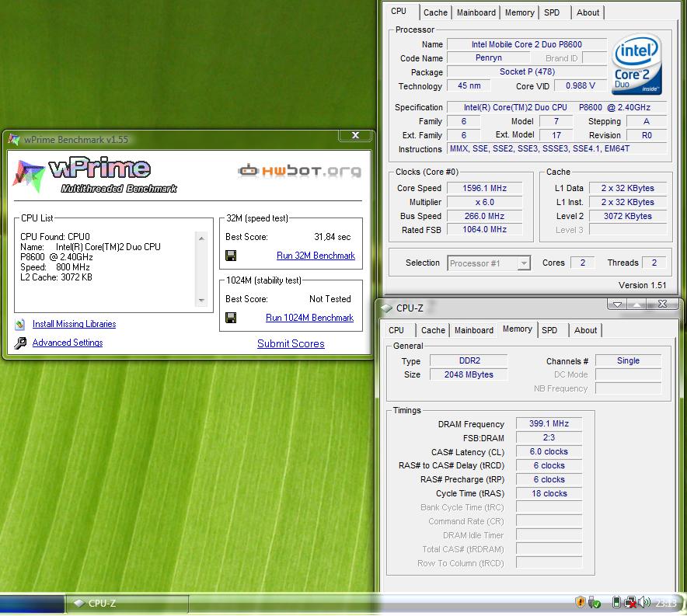The height and width of the screenshot is (616, 687).
Task: Click the DRAM Frequency value '399.1 MHz'
Action: click(x=549, y=424)
